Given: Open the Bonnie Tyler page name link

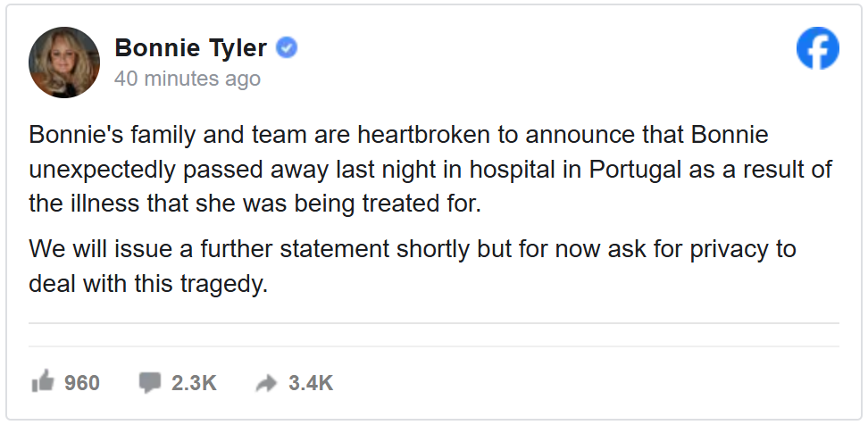Looking at the screenshot, I should click(x=190, y=47).
